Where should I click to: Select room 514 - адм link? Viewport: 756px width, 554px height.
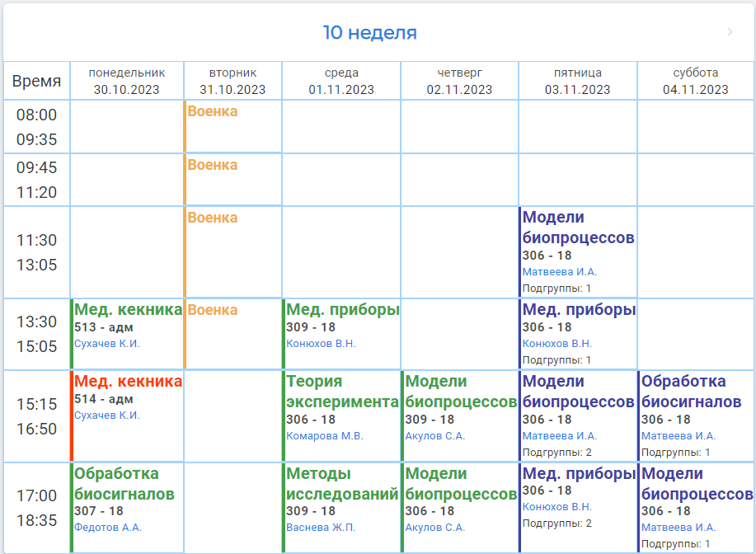pos(104,399)
